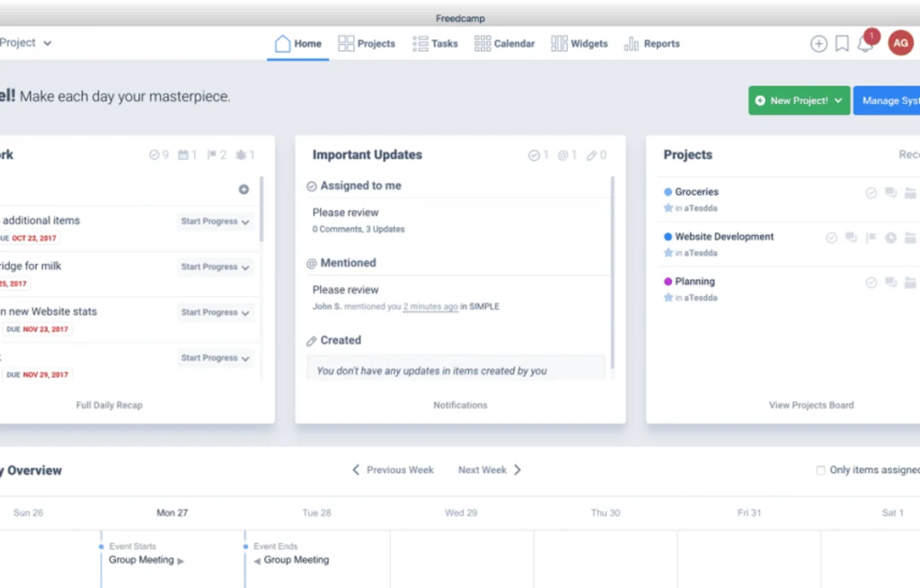This screenshot has width=920, height=588.
Task: Open milestones flag icon for Website Development
Action: (871, 237)
